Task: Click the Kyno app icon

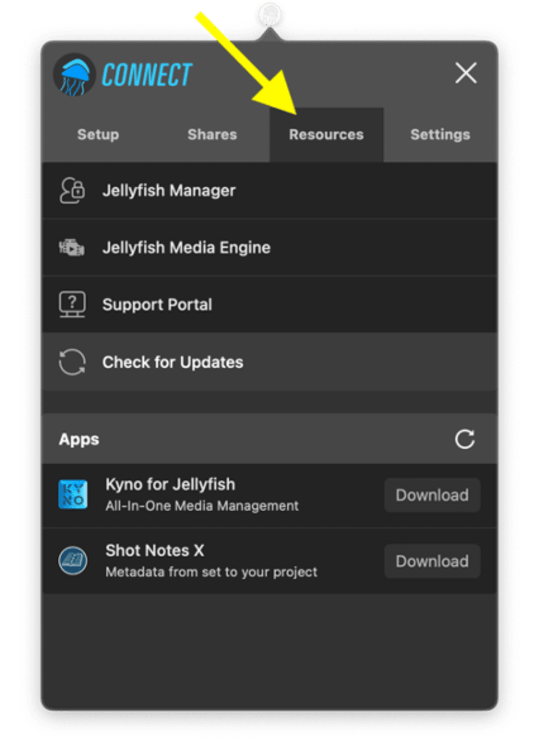Action: (x=73, y=494)
